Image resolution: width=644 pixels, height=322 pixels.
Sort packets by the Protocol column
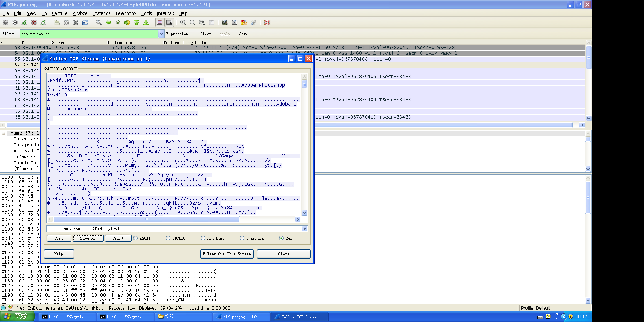172,42
